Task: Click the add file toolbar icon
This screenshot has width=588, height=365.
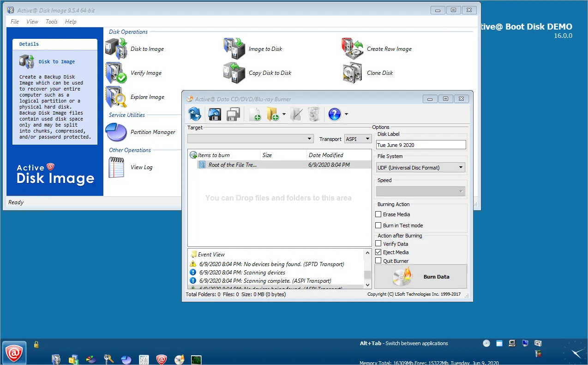Action: click(x=255, y=114)
